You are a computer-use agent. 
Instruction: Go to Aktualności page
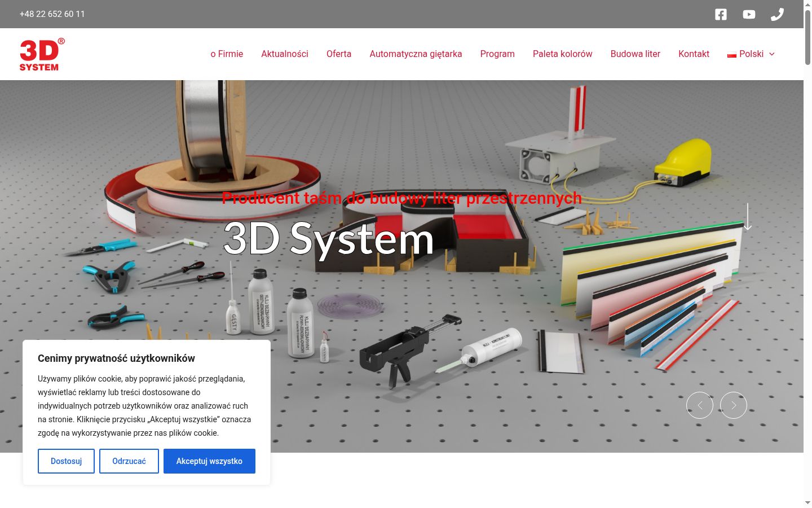[285, 54]
